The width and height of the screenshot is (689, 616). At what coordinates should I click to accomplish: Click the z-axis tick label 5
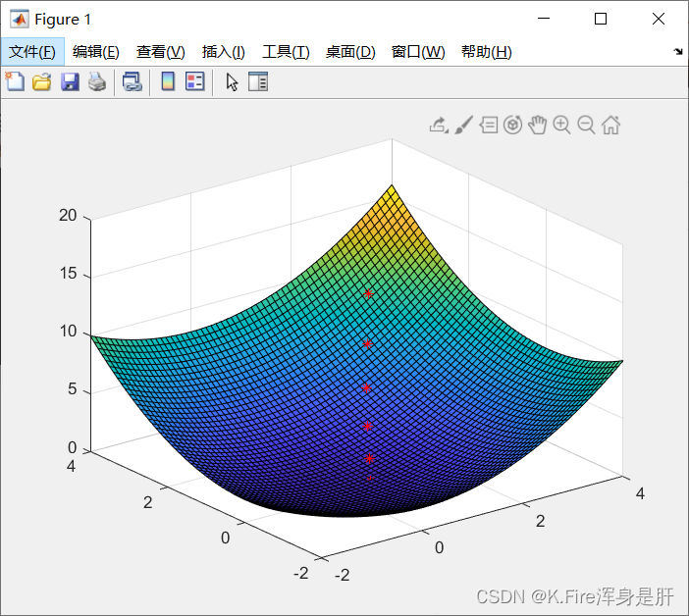click(x=73, y=389)
